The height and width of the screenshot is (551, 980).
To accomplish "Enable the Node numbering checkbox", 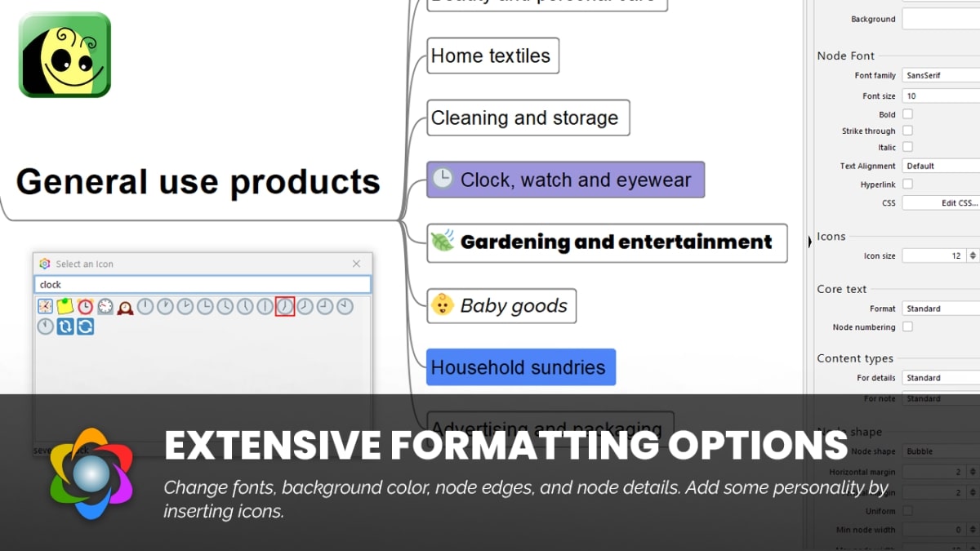I will point(907,327).
